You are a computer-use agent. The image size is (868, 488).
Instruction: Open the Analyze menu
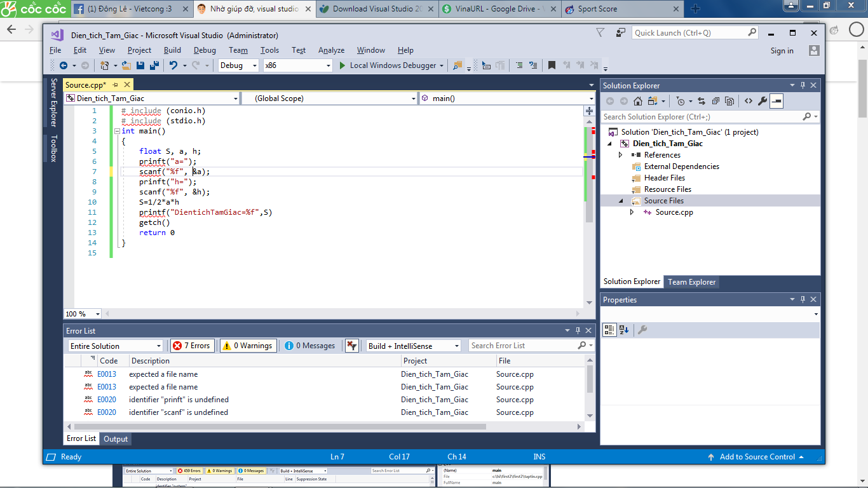click(x=331, y=50)
